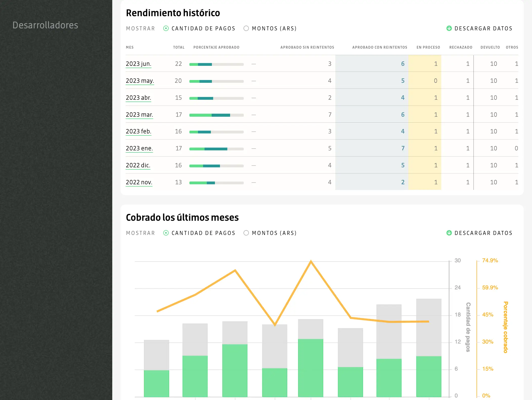Open the 2023 may. month link

pyautogui.click(x=140, y=81)
